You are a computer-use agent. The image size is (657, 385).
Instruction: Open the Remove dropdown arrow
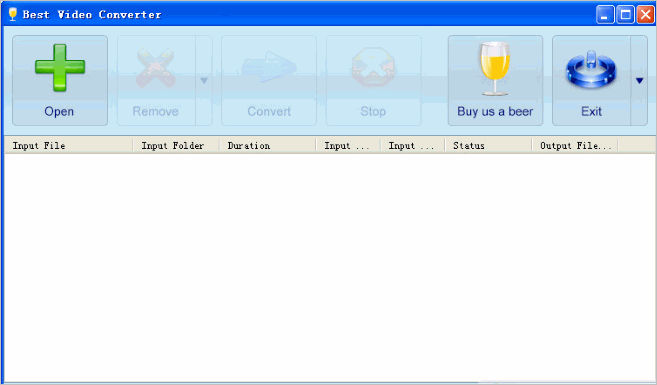pyautogui.click(x=204, y=80)
